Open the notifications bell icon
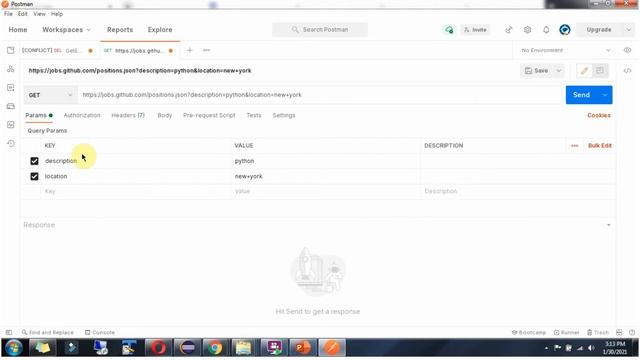Image resolution: width=640 pixels, height=360 pixels. [546, 30]
